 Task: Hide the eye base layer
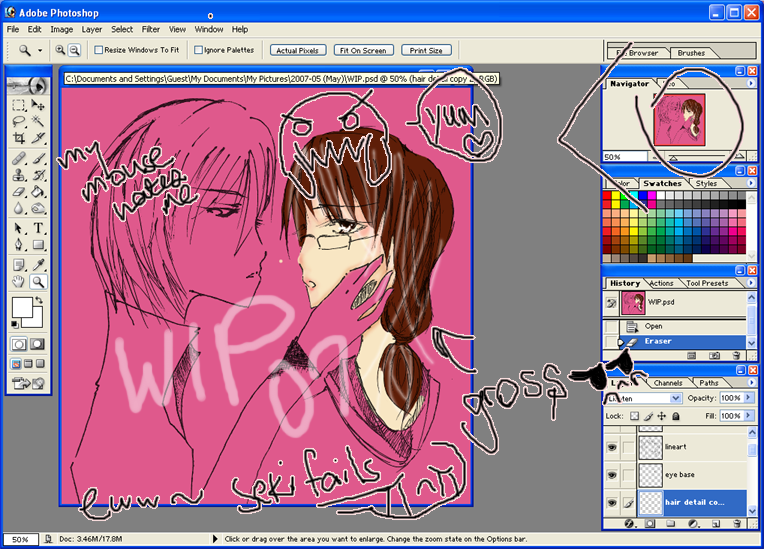click(611, 474)
